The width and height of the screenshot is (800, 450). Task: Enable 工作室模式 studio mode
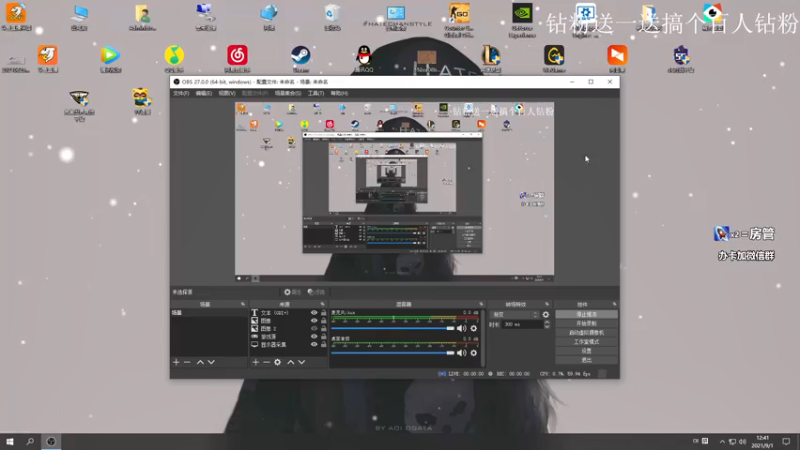coord(586,342)
